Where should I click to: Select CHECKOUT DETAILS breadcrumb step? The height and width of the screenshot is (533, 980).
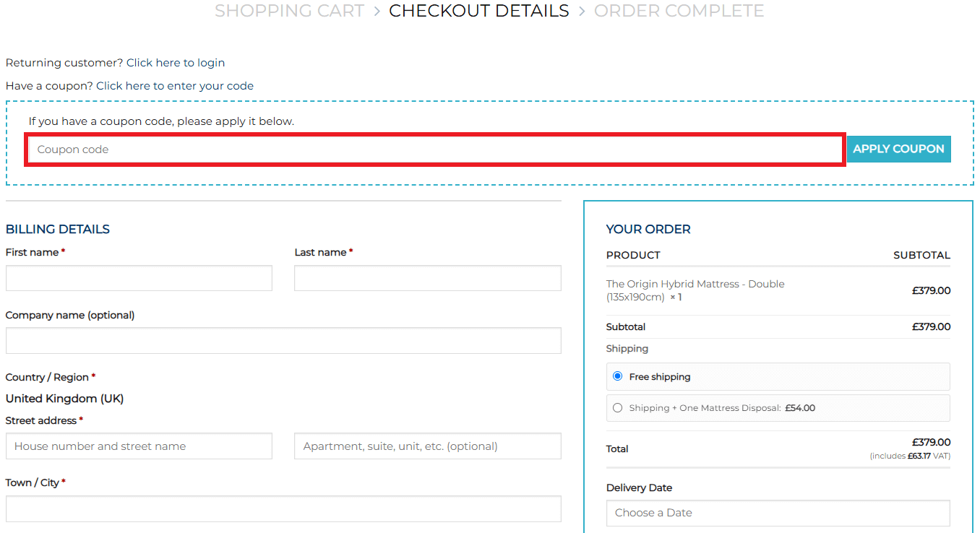click(479, 11)
